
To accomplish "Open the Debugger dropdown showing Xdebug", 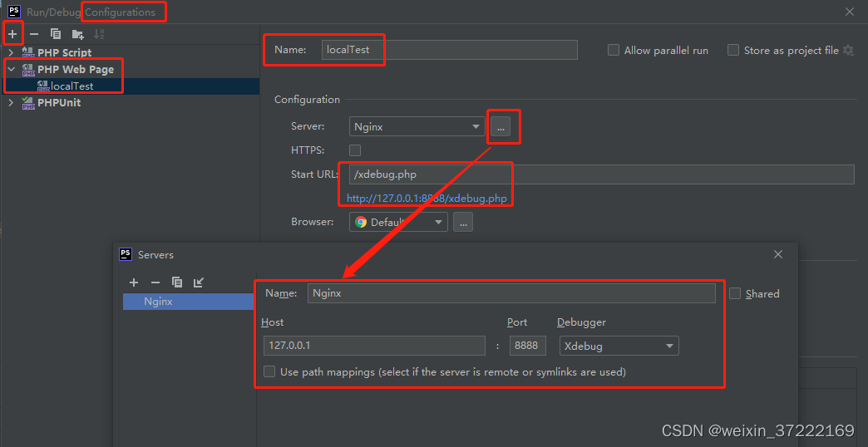I will tap(619, 346).
